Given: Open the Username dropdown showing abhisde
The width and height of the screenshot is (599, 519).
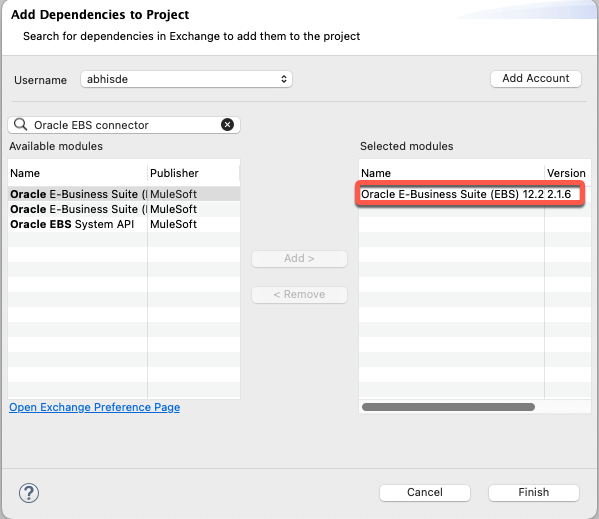Looking at the screenshot, I should tap(186, 79).
